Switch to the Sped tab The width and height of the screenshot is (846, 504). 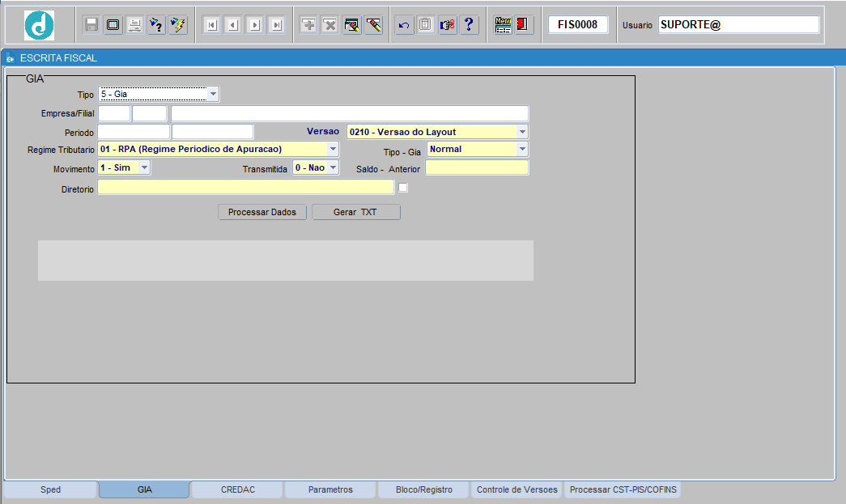coord(50,490)
